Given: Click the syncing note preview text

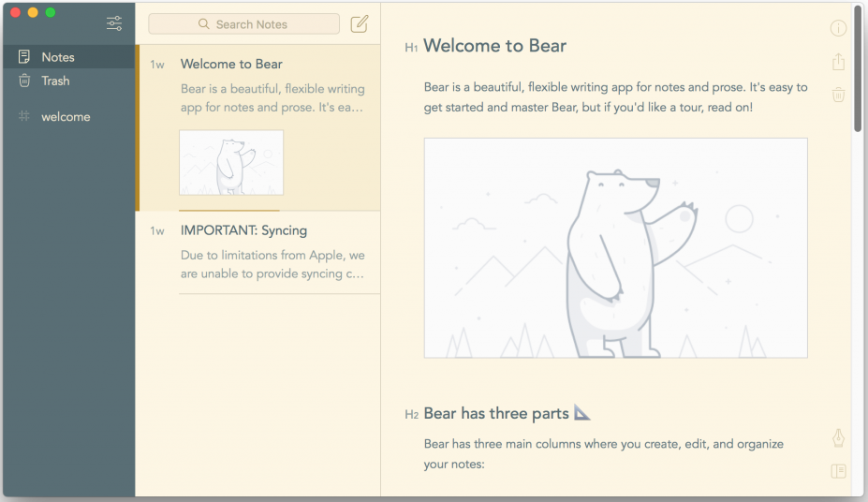Looking at the screenshot, I should point(272,264).
